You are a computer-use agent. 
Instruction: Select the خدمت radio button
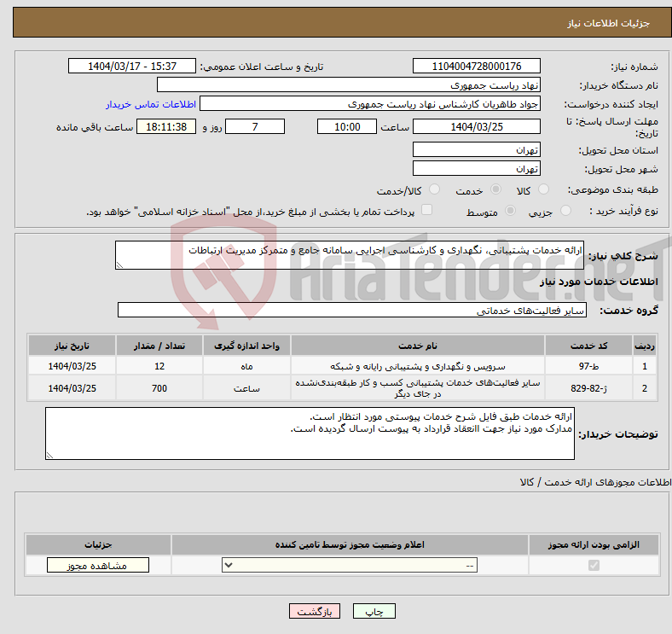click(495, 189)
